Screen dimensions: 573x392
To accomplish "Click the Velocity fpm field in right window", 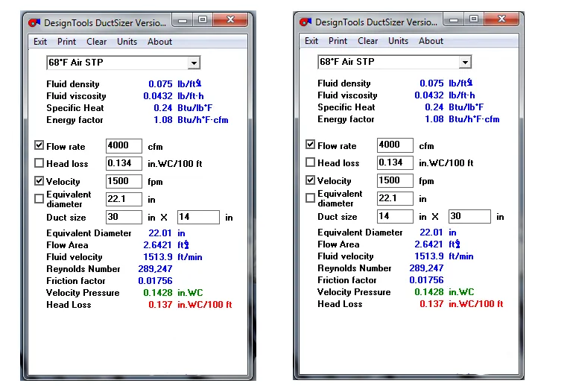I will (x=395, y=180).
